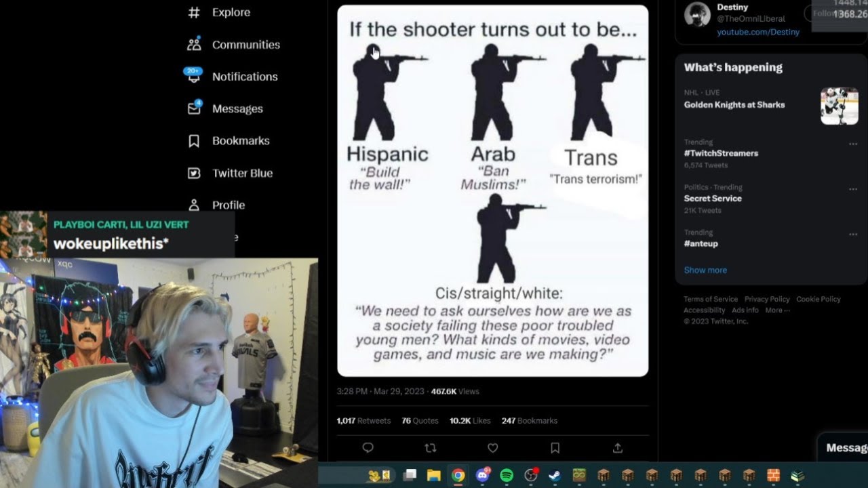868x488 pixels.
Task: Open Steam from the taskbar
Action: 555,476
